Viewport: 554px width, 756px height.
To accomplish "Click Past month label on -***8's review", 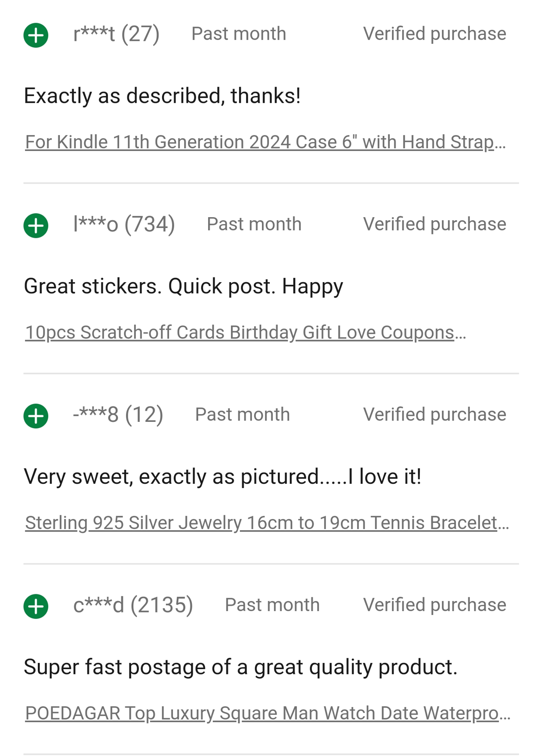I will tap(242, 415).
